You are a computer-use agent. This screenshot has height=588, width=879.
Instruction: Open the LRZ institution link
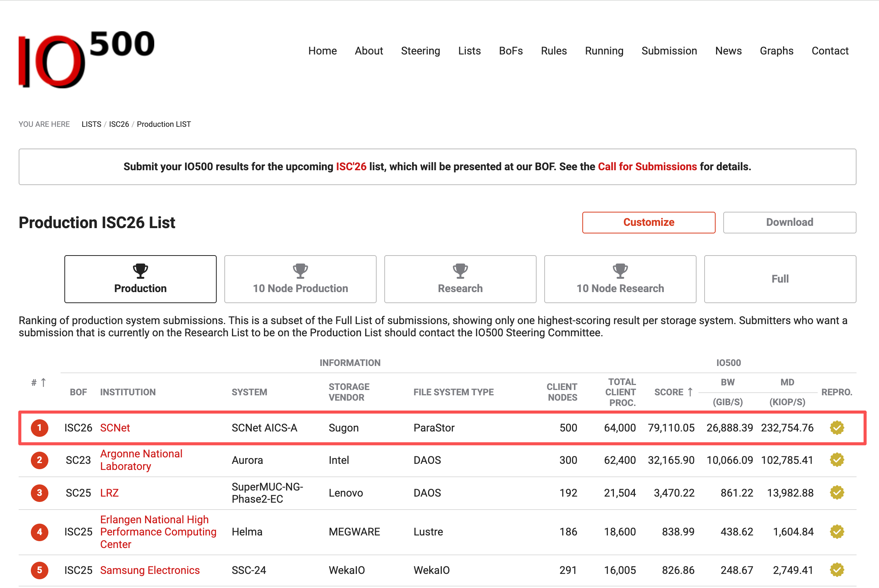click(109, 493)
